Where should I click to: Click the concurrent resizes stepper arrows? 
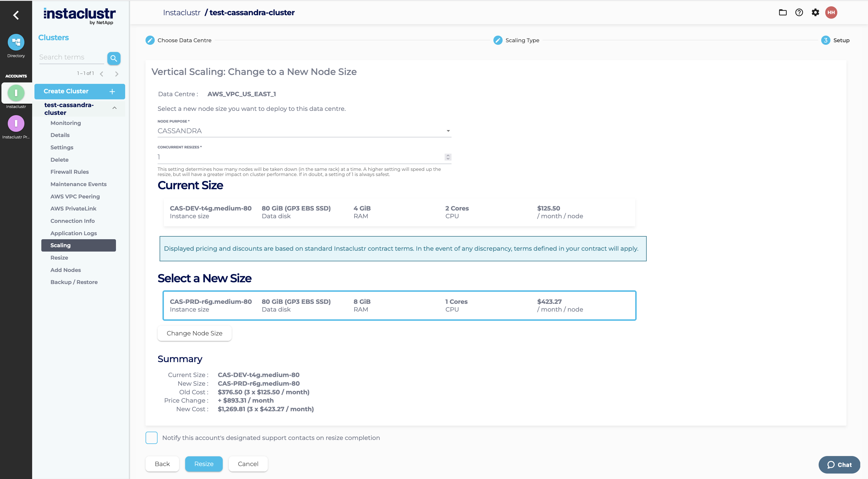coord(448,157)
